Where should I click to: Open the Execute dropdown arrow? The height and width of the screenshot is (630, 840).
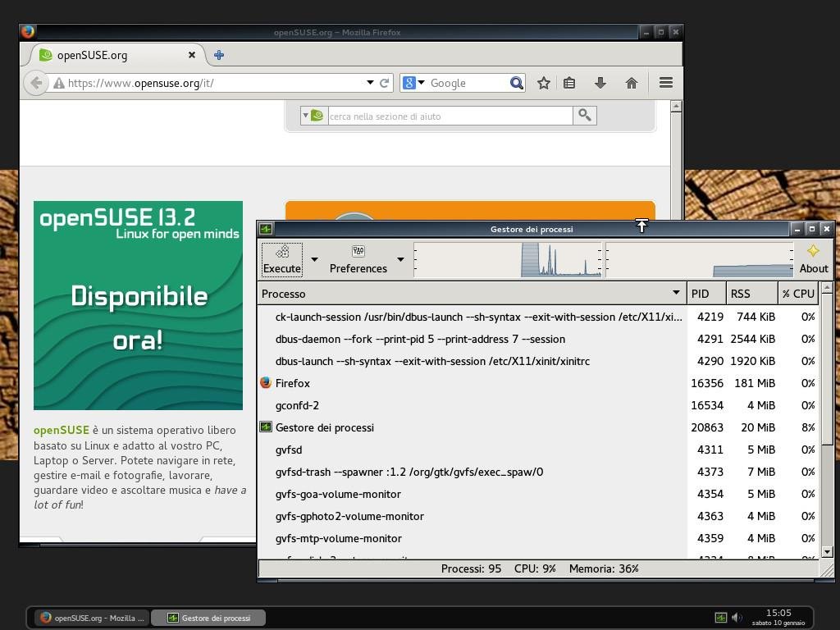point(314,260)
